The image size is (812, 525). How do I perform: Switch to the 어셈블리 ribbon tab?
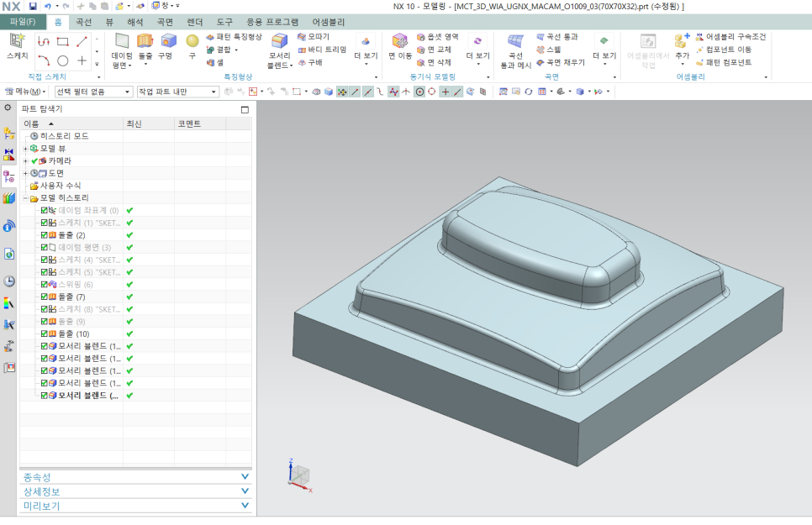click(x=329, y=22)
